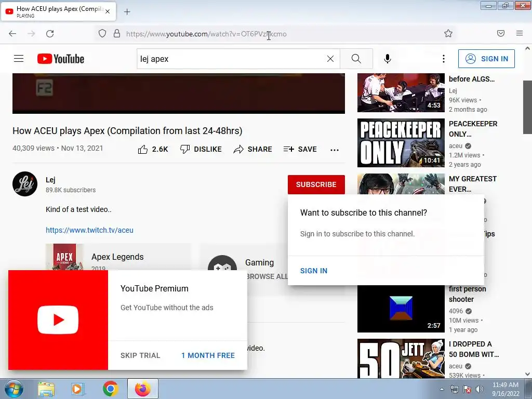Open the taskbar clock showing 11:49 AM
Image resolution: width=532 pixels, height=399 pixels.
coord(506,389)
